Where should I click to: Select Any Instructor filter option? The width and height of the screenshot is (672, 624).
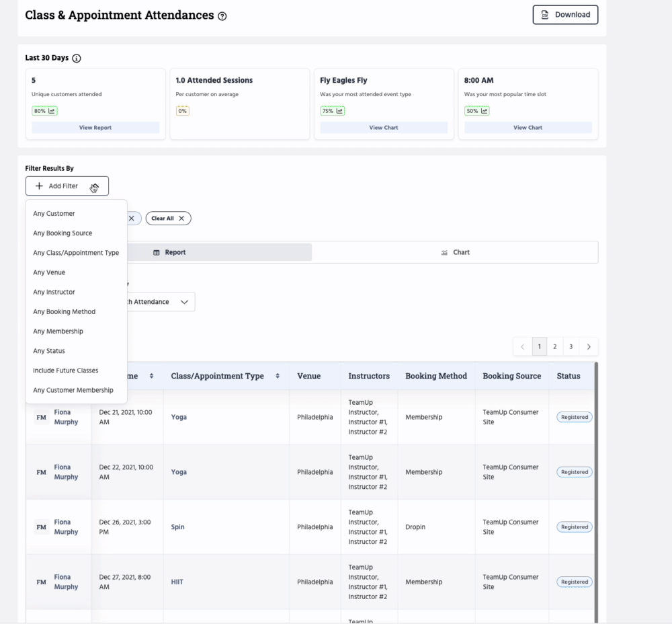54,292
